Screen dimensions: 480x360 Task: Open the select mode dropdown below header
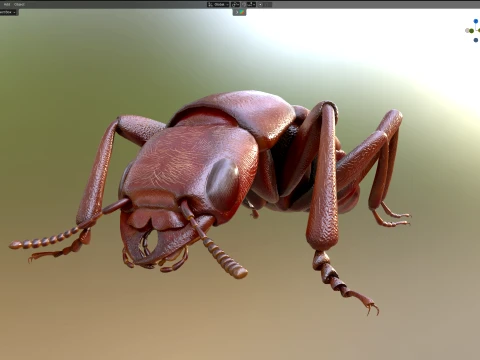(9, 12)
